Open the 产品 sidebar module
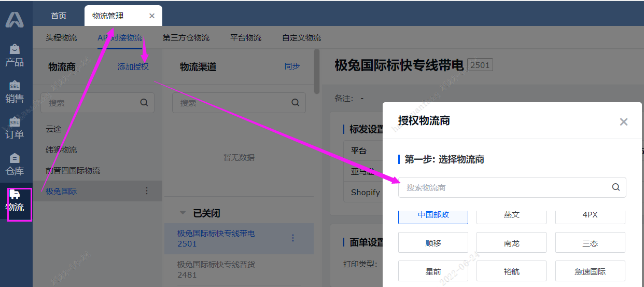 [x=15, y=56]
